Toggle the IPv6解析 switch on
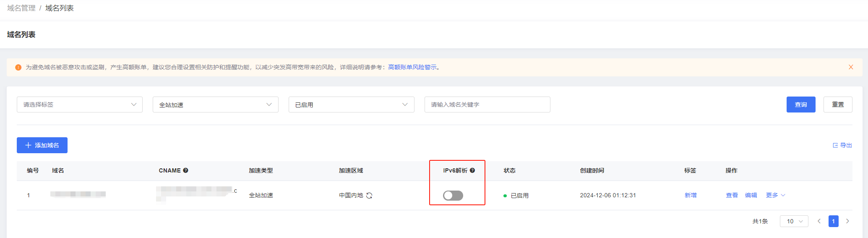Image resolution: width=868 pixels, height=238 pixels. (453, 196)
